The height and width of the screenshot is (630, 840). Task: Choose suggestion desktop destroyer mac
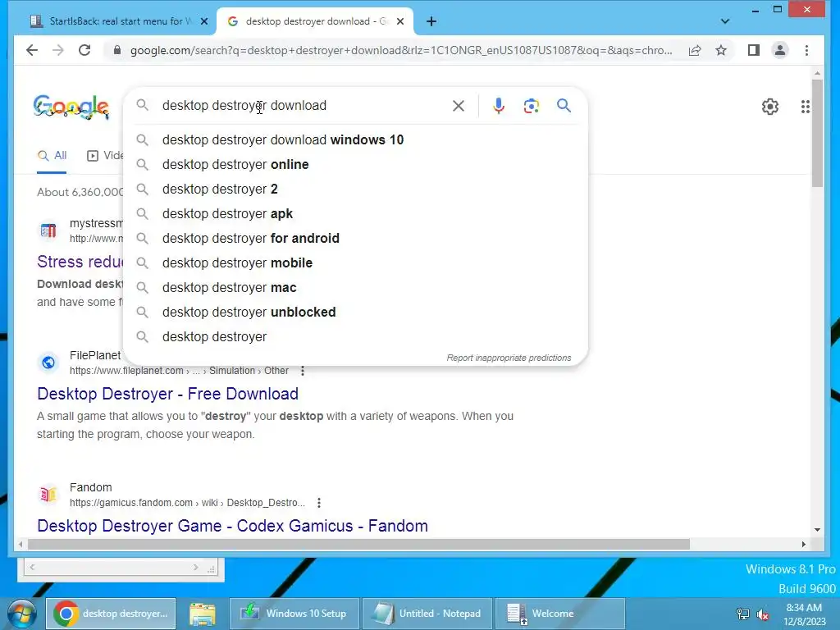point(355,288)
